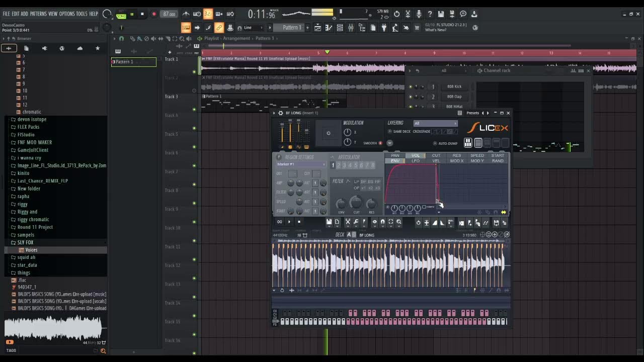This screenshot has height=362, width=644.
Task: Select the HP filter type
Action: coord(377,182)
